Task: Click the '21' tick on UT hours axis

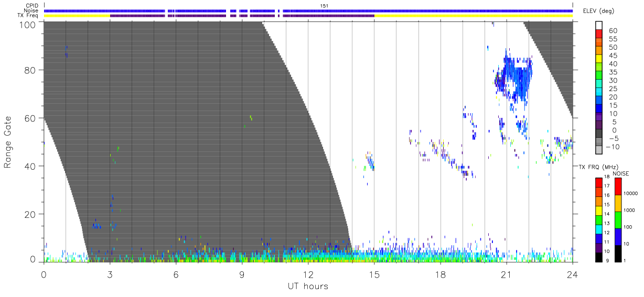Action: click(x=506, y=274)
